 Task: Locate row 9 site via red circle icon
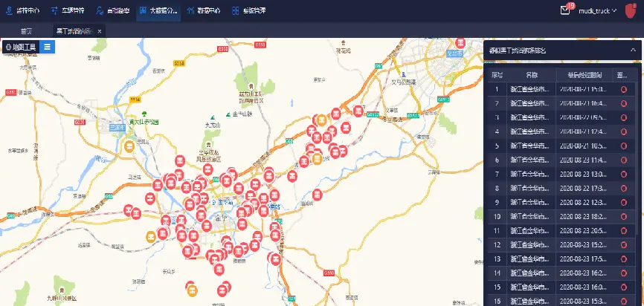click(x=623, y=203)
